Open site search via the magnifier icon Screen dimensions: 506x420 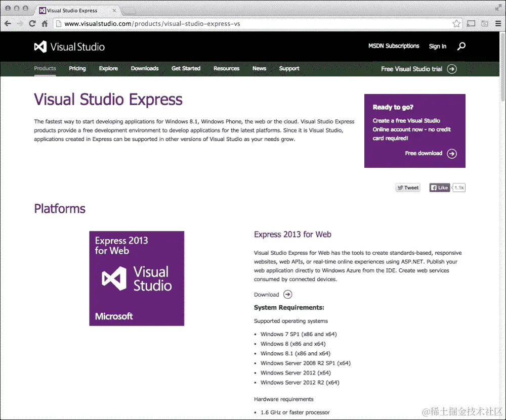click(461, 46)
